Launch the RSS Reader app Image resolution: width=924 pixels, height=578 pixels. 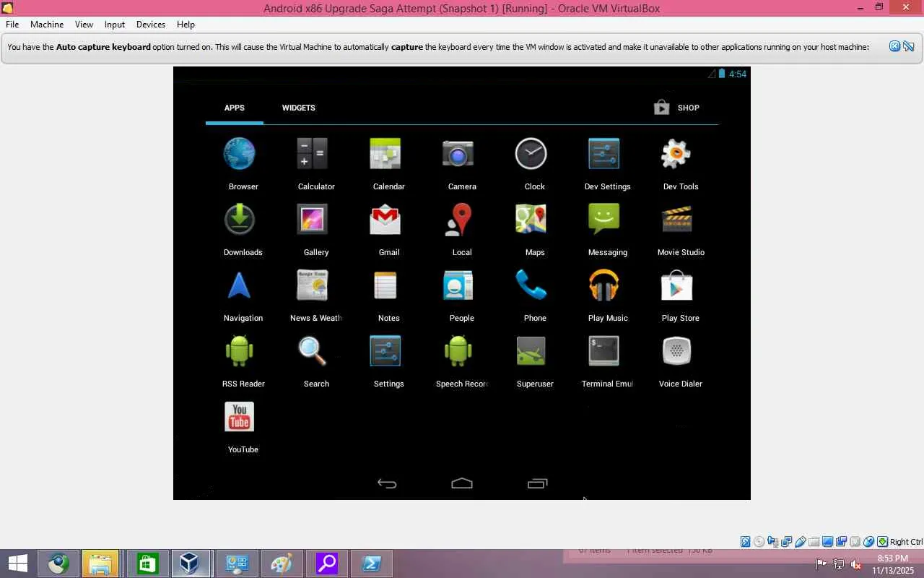pos(240,351)
